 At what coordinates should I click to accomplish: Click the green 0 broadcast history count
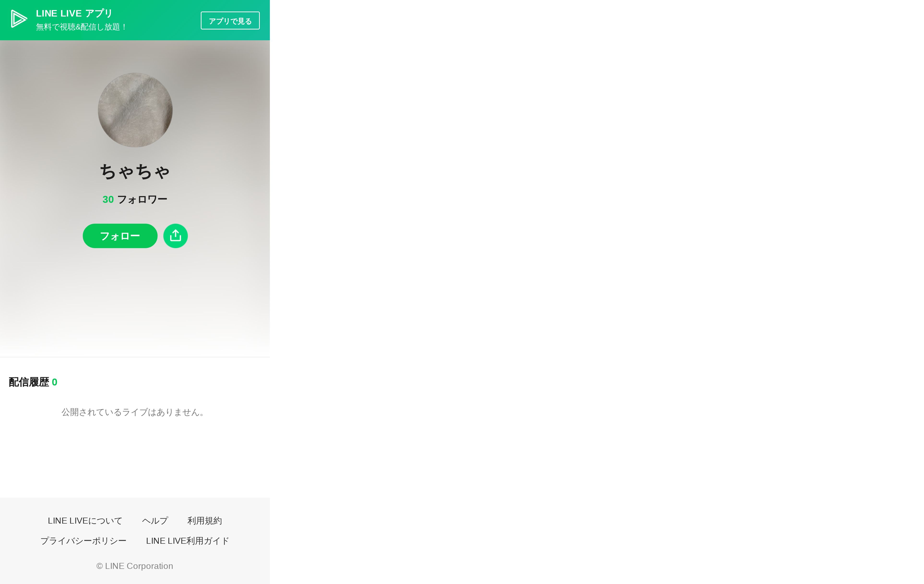pyautogui.click(x=54, y=382)
